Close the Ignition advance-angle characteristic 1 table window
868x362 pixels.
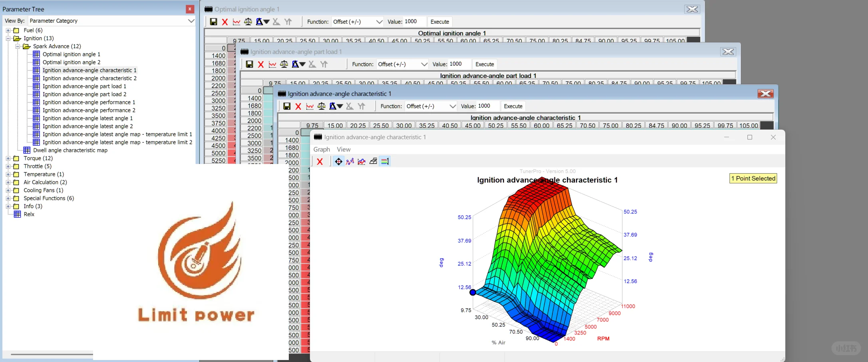pos(765,94)
